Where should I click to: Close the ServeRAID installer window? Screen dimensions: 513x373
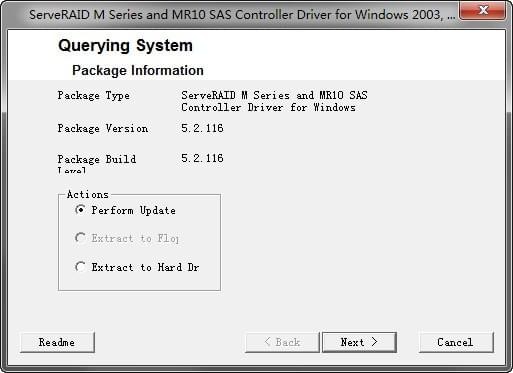pos(483,11)
